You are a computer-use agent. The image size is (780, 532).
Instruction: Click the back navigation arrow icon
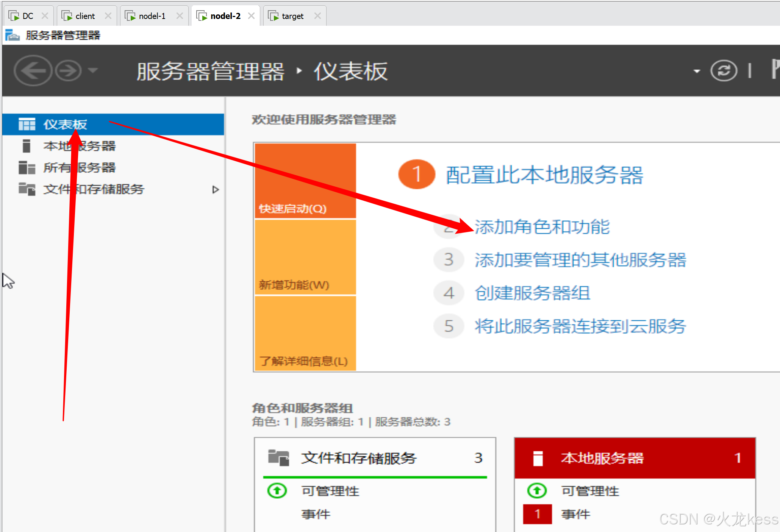(x=33, y=70)
